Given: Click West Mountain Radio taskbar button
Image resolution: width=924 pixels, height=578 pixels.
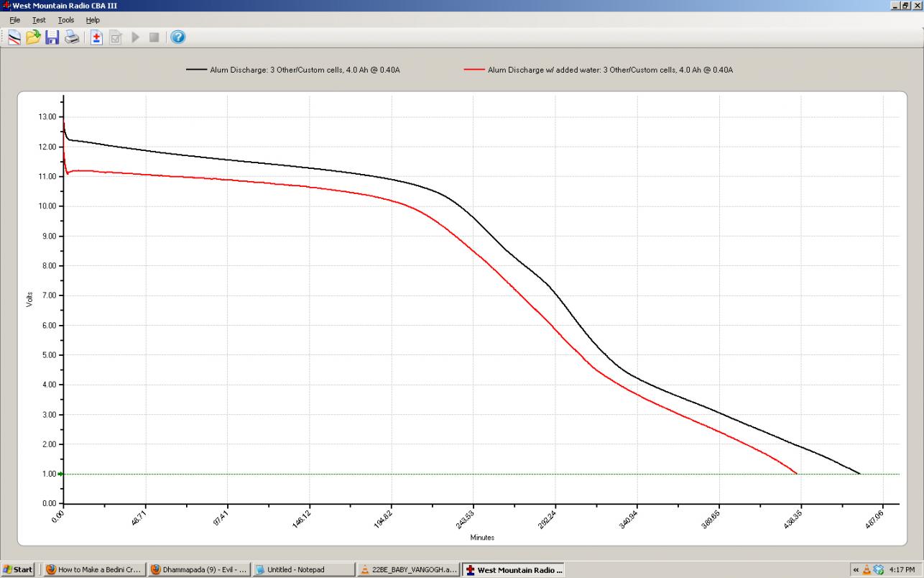Looking at the screenshot, I should pos(514,570).
